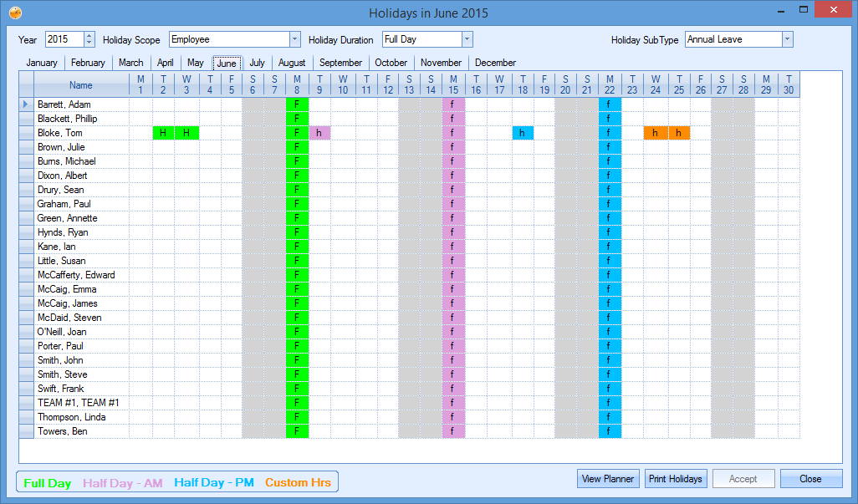This screenshot has width=858, height=504.
Task: Go to the January tab
Action: click(42, 63)
